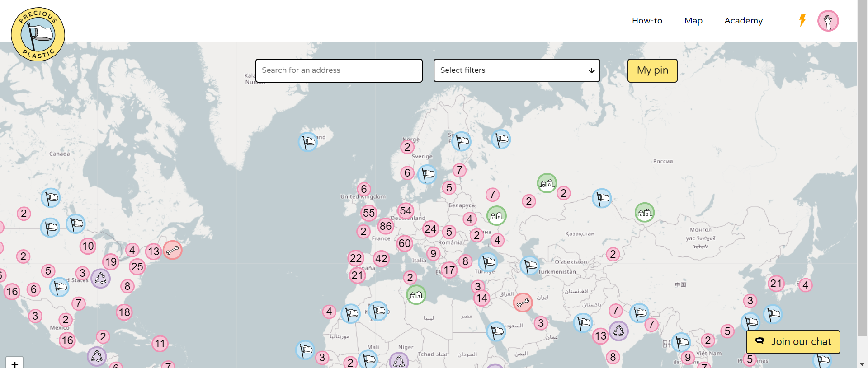Select the flag pin next to cluster 6 in Sweden
This screenshot has height=368, width=868.
coord(427,174)
